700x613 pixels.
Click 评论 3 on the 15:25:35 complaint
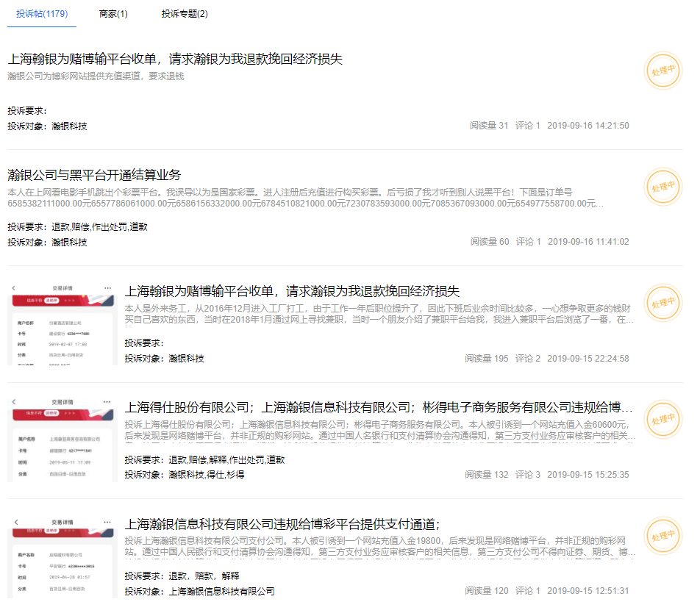pos(528,475)
